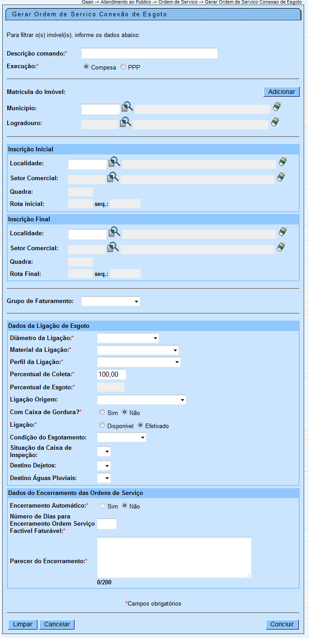Open Material da Ligação dropdown

(138, 350)
